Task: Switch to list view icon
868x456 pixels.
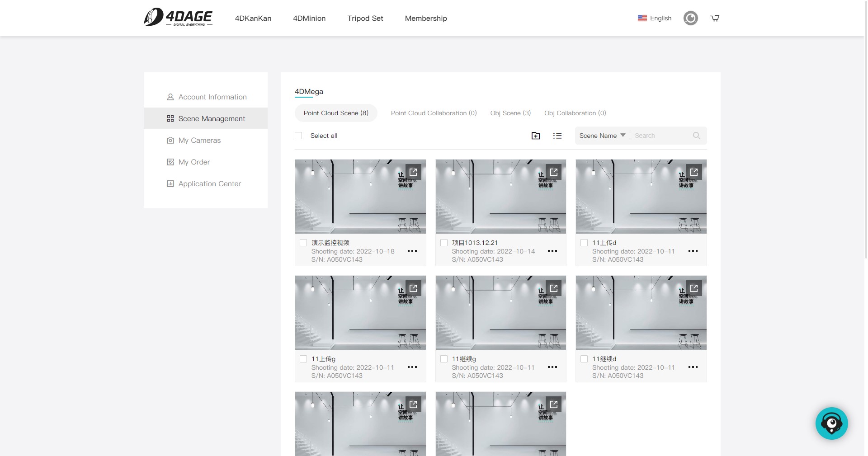Action: (557, 136)
